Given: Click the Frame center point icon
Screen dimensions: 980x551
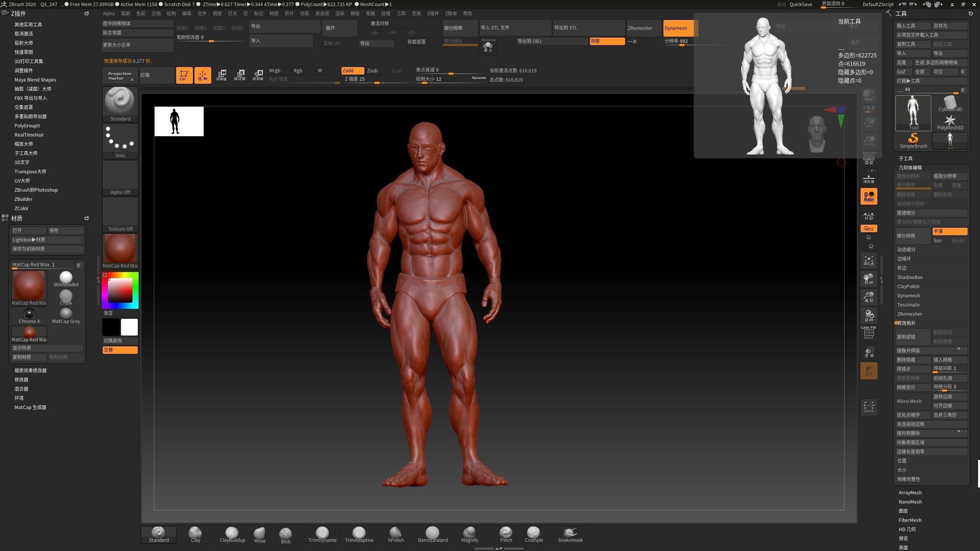Looking at the screenshot, I should pos(869,261).
